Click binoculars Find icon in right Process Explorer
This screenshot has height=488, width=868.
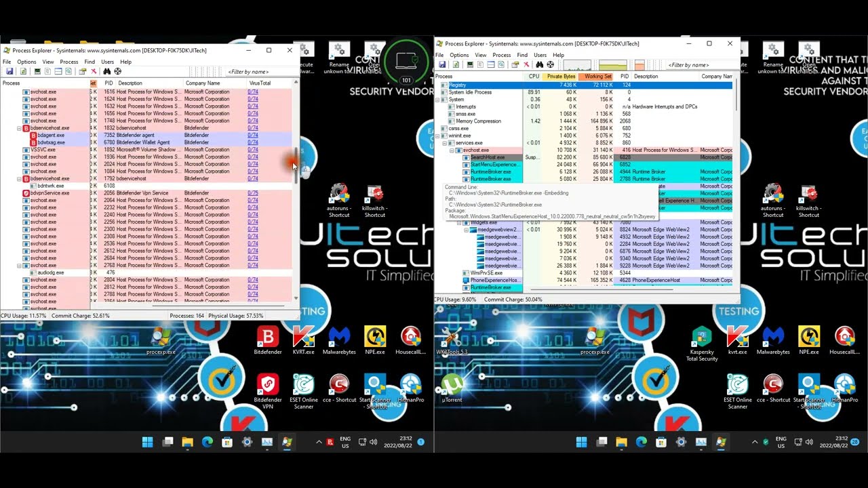click(540, 64)
